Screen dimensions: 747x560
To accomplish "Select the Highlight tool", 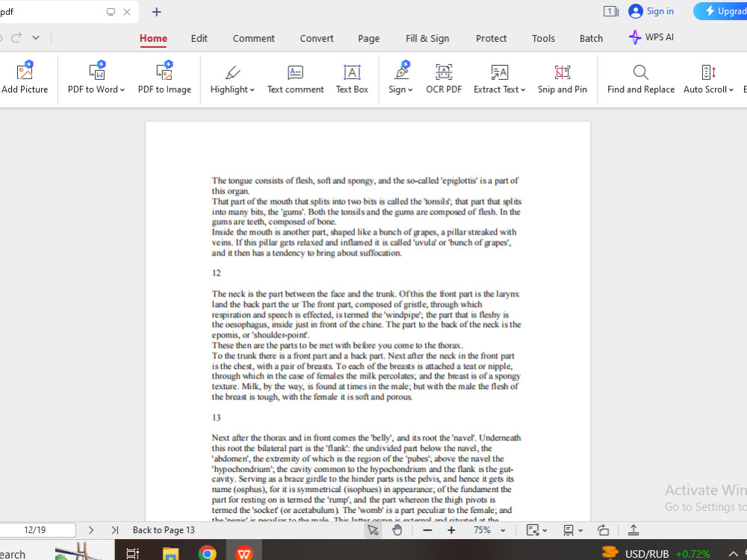I will pos(232,78).
